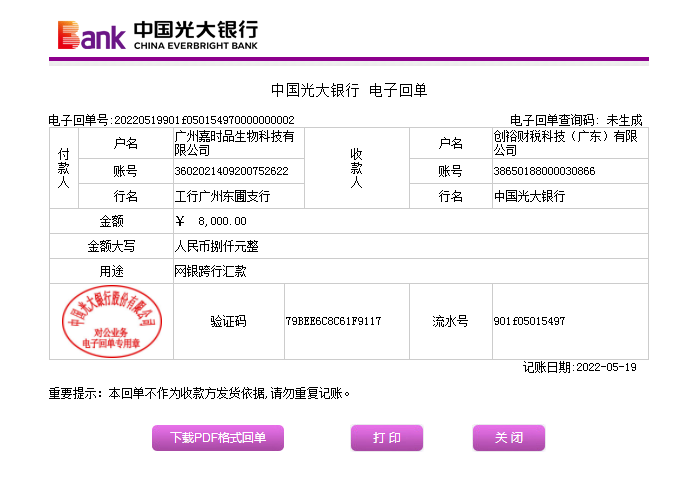Click the 验证码 label
This screenshot has height=481, width=699.
point(228,321)
